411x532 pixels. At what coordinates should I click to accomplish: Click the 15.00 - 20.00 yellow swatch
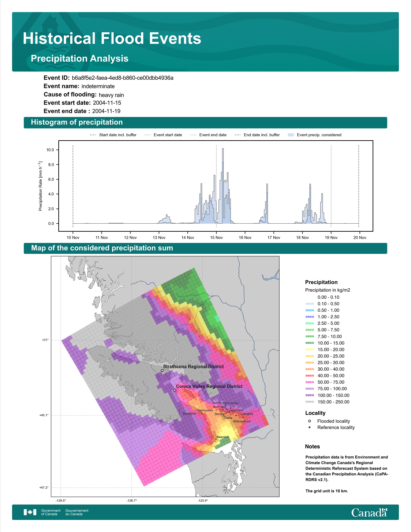point(309,350)
